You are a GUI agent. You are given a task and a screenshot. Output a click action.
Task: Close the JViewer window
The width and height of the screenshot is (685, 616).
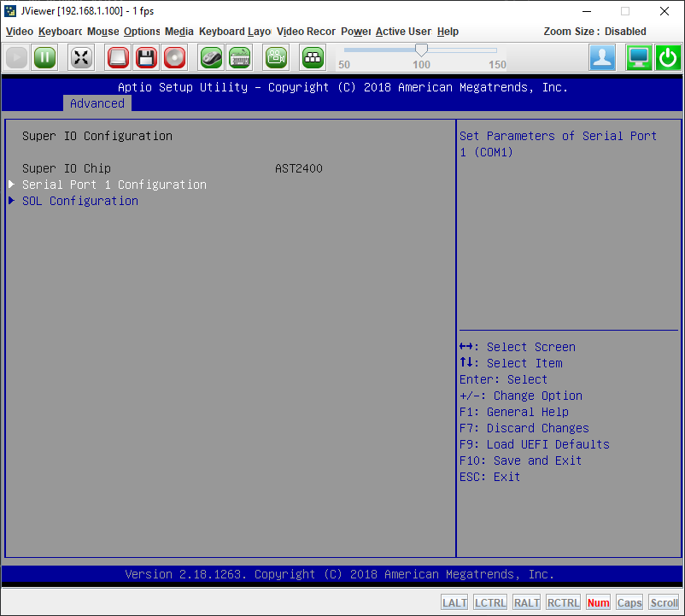click(x=665, y=11)
